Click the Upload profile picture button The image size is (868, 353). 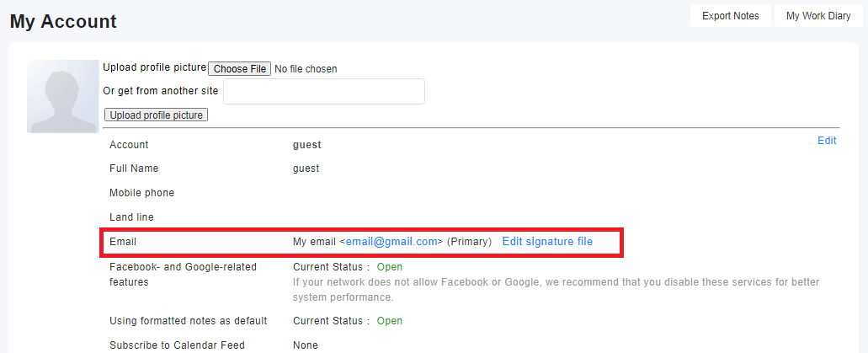157,115
